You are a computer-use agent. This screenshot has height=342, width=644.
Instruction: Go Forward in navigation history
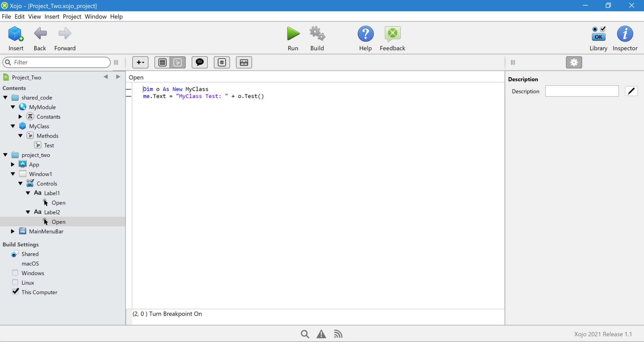click(x=65, y=38)
